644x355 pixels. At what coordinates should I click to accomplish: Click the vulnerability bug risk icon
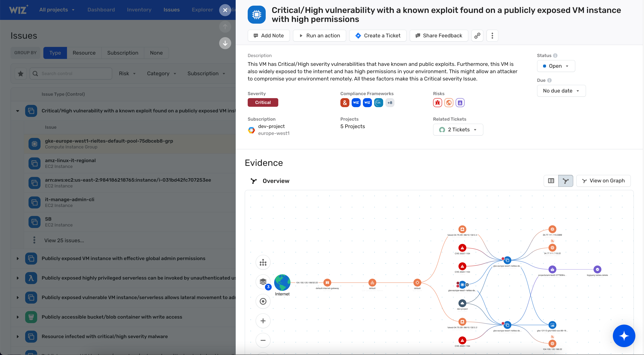coord(438,102)
